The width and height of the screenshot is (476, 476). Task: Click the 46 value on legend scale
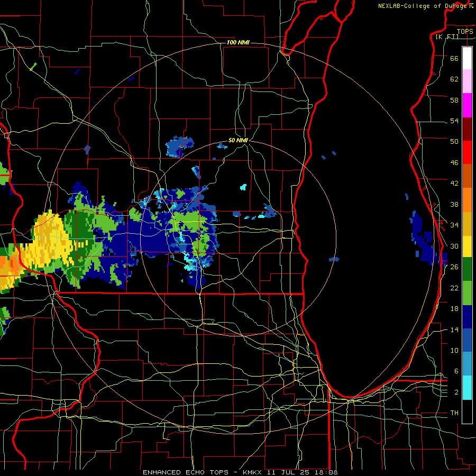454,163
